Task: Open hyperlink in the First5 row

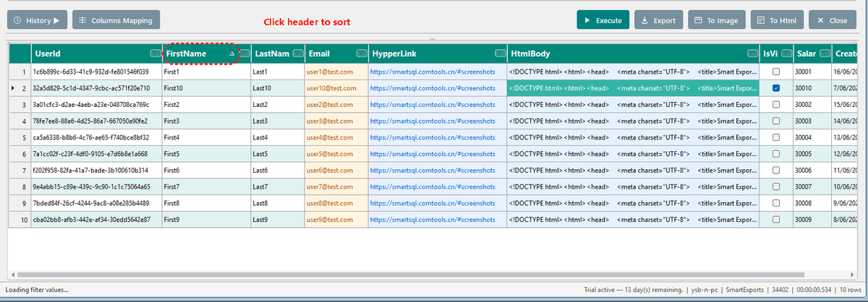Action: (432, 154)
